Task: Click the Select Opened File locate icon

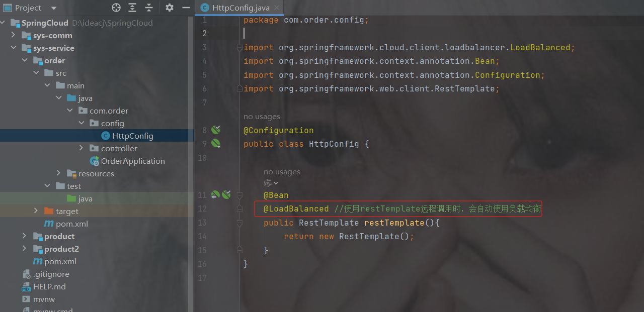Action: [116, 8]
